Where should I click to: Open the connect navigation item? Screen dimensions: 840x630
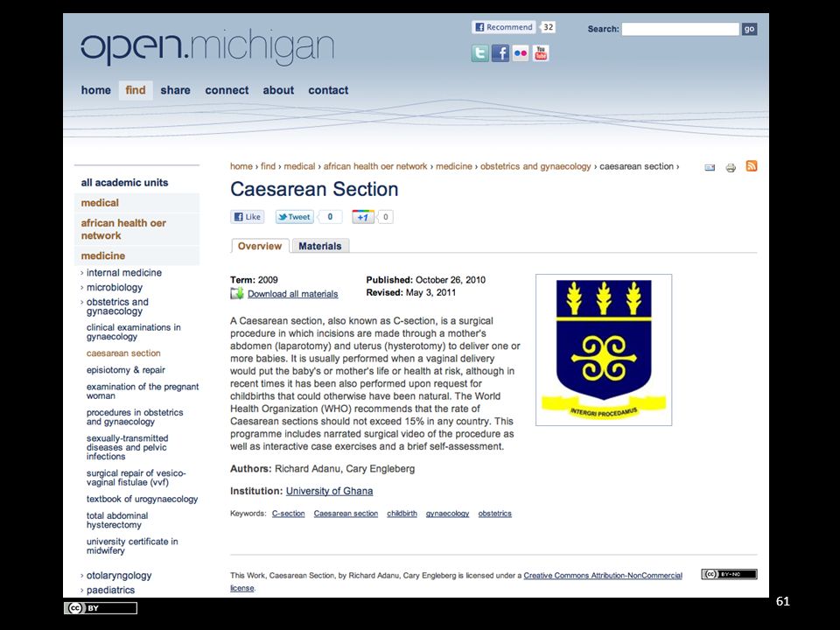click(227, 90)
